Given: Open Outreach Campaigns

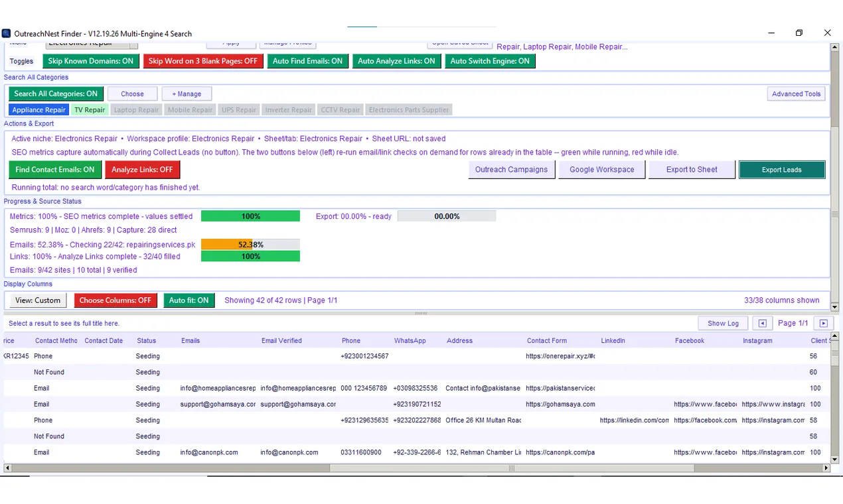Looking at the screenshot, I should [x=511, y=170].
